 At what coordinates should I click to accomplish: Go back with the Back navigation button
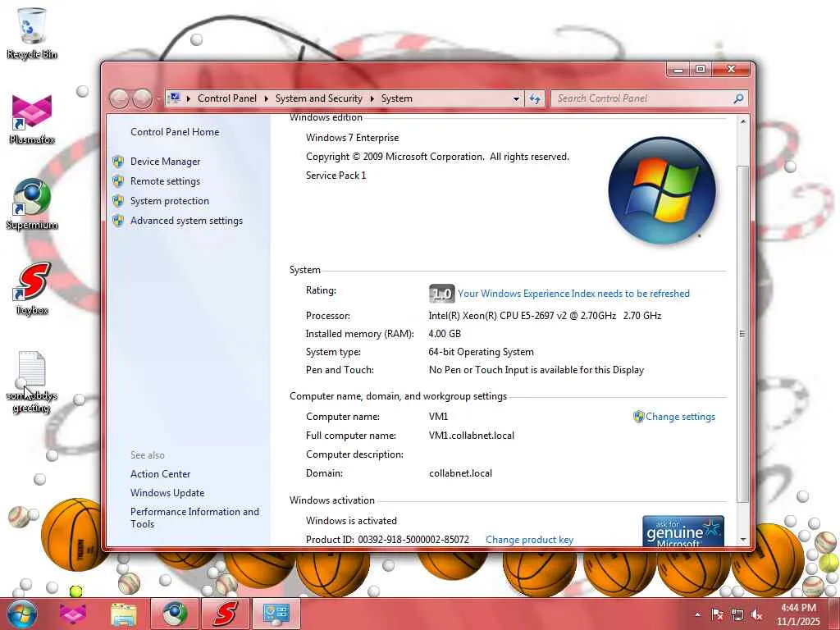(x=120, y=98)
